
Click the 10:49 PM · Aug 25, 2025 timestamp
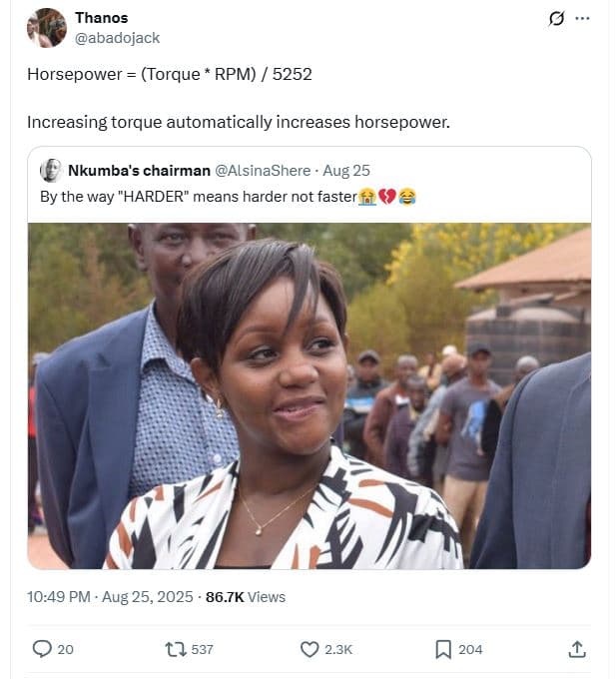[110, 597]
